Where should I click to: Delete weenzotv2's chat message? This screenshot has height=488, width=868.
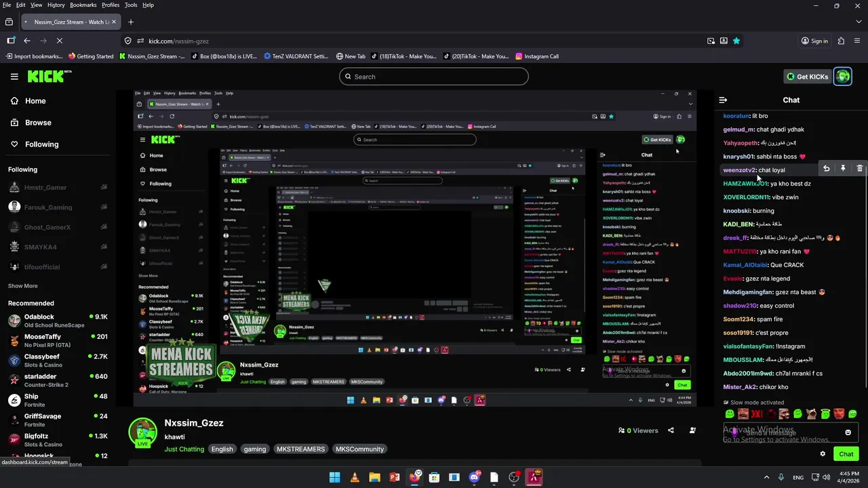(859, 169)
